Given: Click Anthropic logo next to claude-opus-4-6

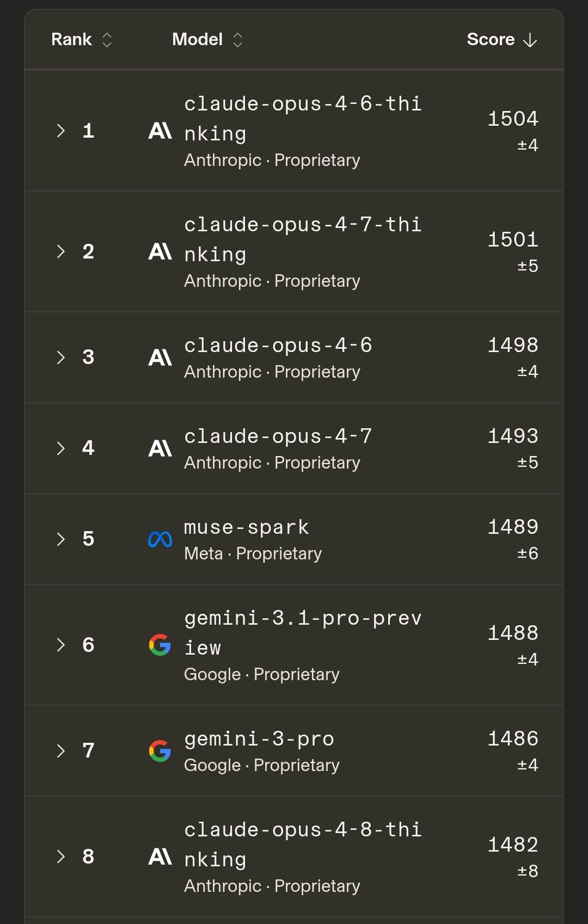Looking at the screenshot, I should [160, 358].
